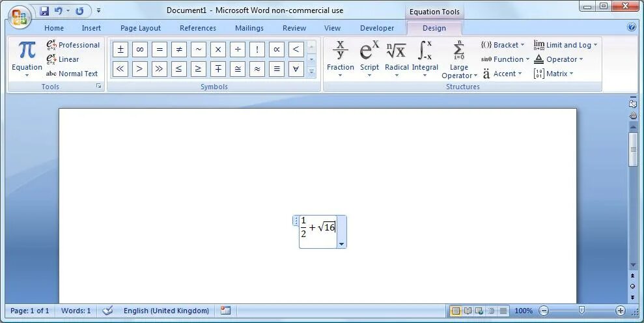
Task: Insert the identical-to symbol
Action: click(276, 68)
